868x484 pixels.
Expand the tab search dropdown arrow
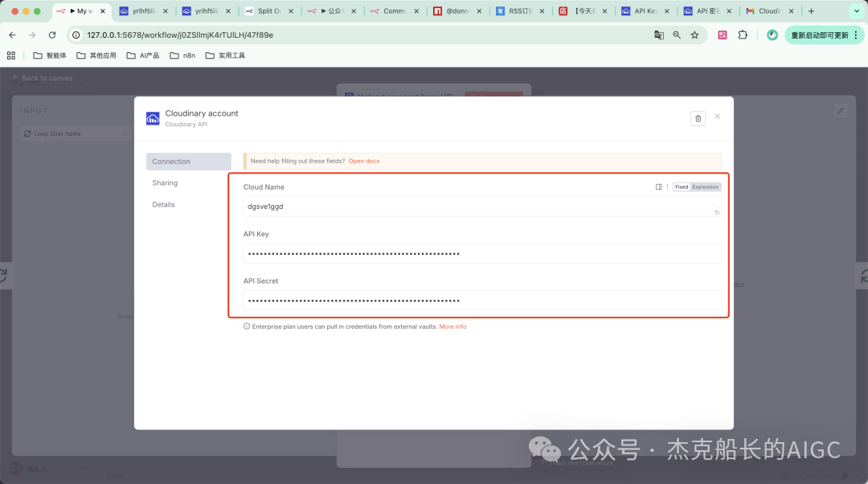pyautogui.click(x=857, y=11)
